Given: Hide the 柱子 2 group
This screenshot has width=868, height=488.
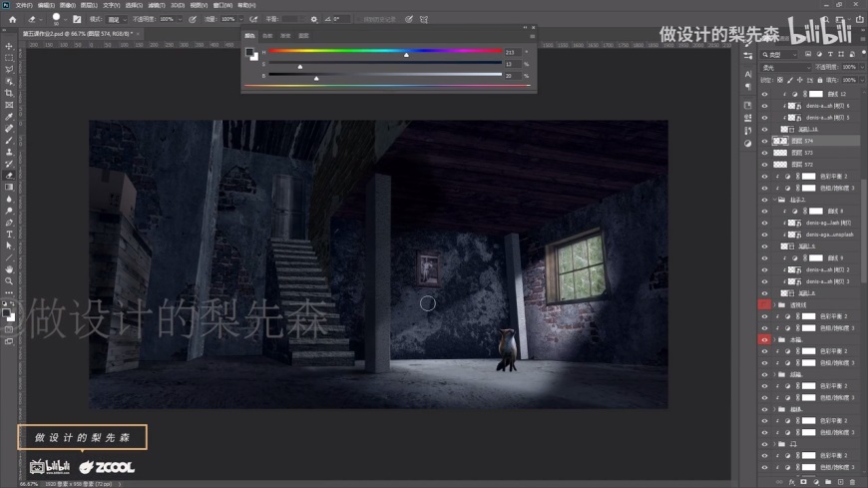Looking at the screenshot, I should click(x=764, y=200).
